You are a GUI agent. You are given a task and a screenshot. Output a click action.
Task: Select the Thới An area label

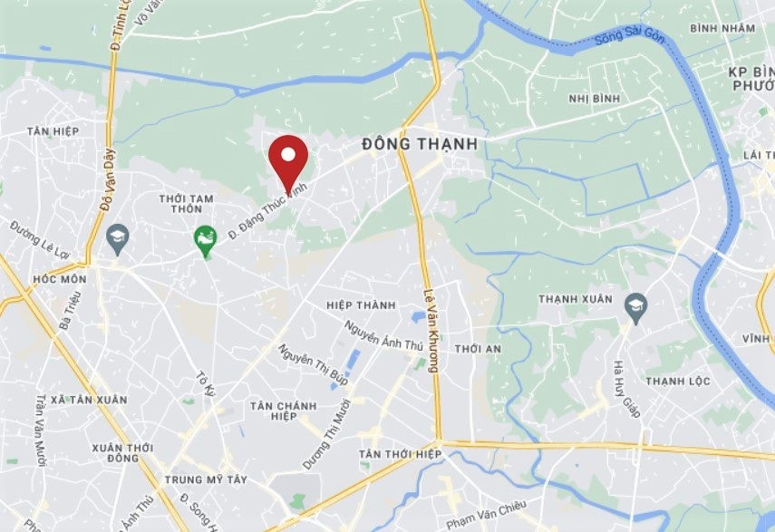coord(478,349)
